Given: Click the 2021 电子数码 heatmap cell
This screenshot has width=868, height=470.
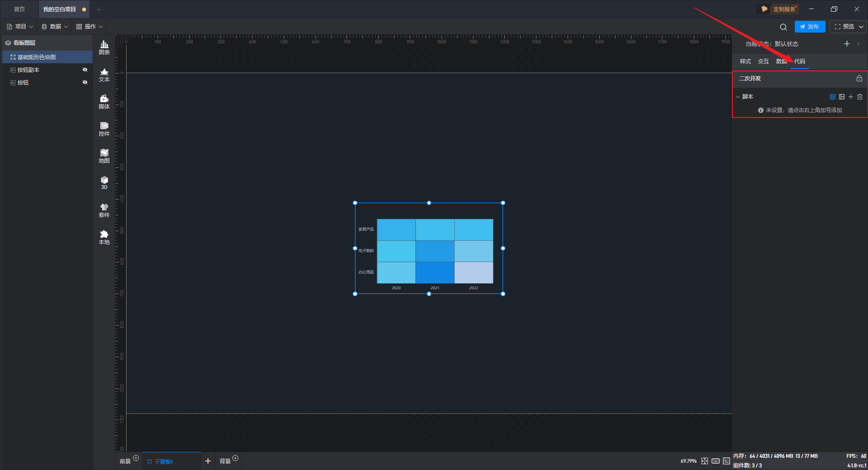Looking at the screenshot, I should [435, 251].
